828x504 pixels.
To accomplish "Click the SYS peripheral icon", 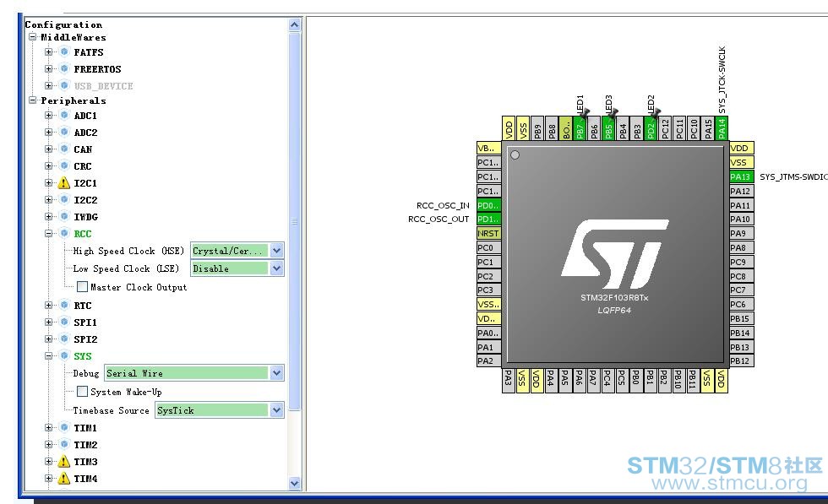I will coord(64,355).
